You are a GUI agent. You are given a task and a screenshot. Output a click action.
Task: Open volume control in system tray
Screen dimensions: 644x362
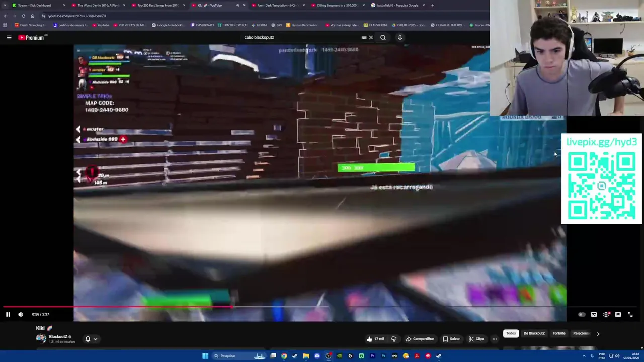617,356
